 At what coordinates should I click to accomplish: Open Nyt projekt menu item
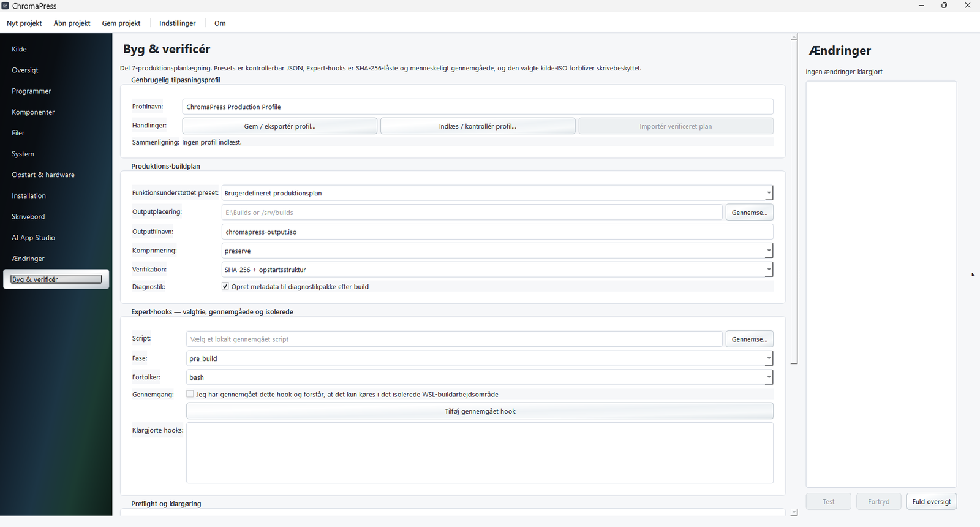point(24,23)
